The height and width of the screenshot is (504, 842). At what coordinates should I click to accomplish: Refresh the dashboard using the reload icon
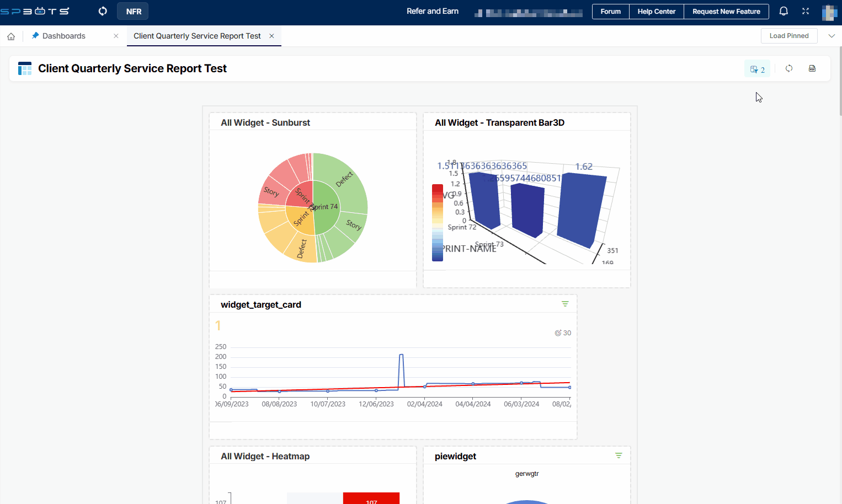pos(789,68)
